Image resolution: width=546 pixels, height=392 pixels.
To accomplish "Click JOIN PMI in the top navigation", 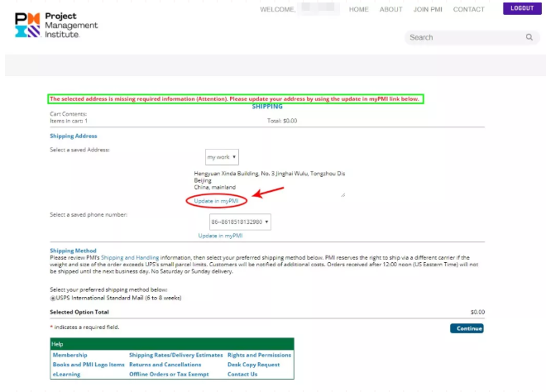I will click(428, 10).
